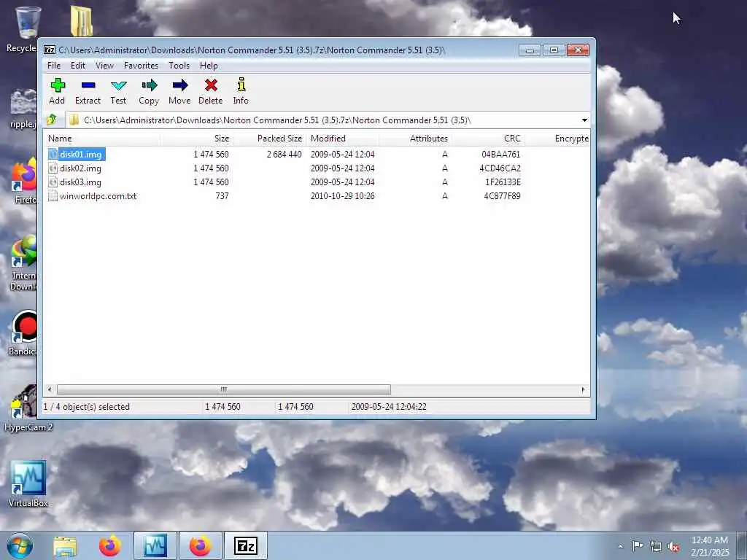Open the View menu

point(104,65)
